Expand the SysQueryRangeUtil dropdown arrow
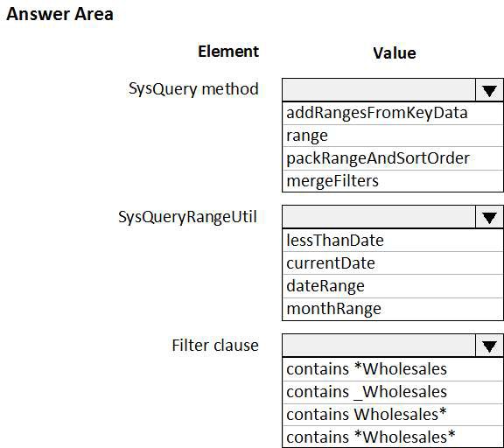Screen dimensions: 504x448 (x=489, y=218)
